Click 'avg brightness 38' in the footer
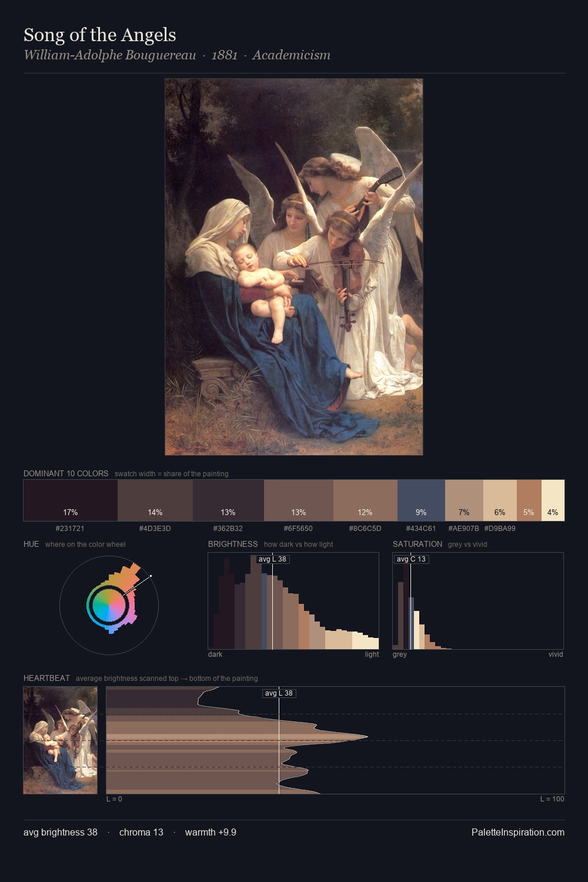This screenshot has width=588, height=882. click(61, 832)
